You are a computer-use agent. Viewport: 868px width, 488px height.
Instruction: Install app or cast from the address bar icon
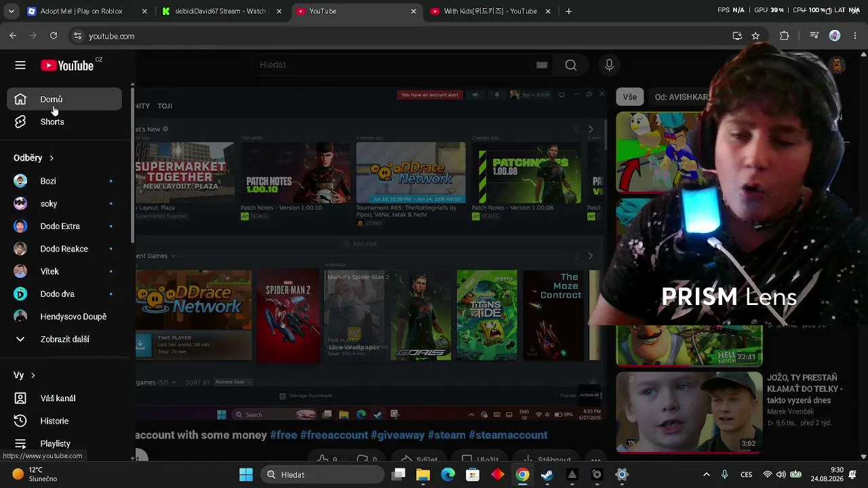click(737, 36)
